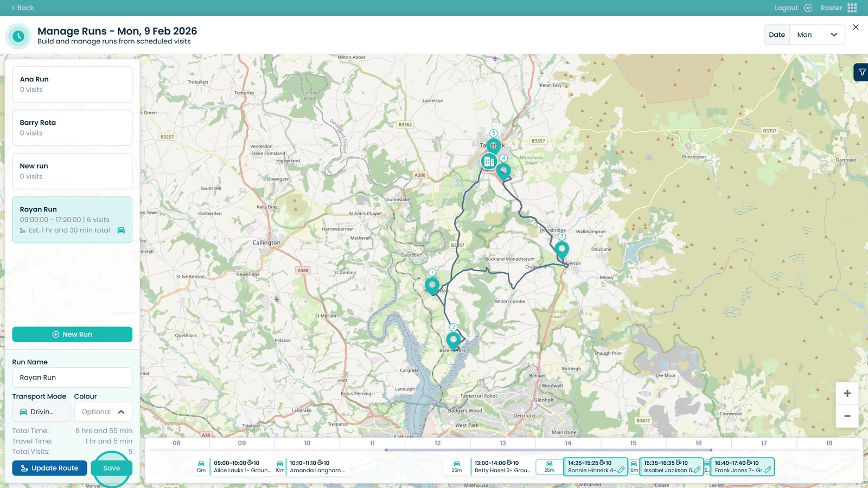Click the New Run button
This screenshot has height=488, width=868.
coord(72,335)
